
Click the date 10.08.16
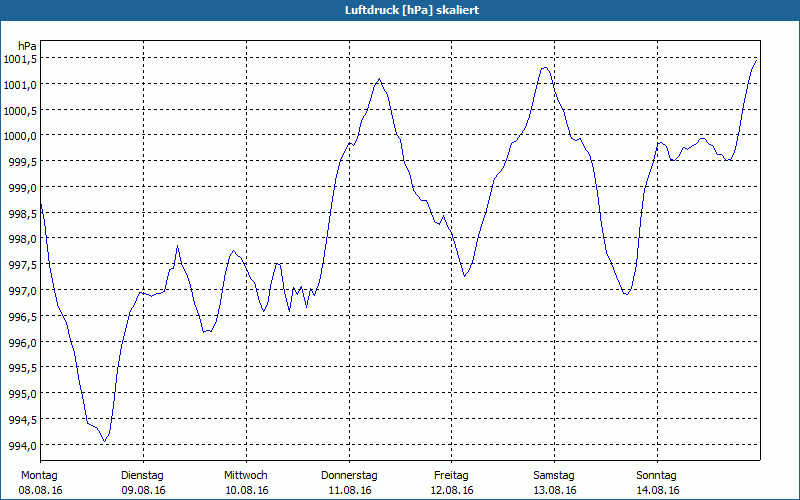tap(246, 491)
